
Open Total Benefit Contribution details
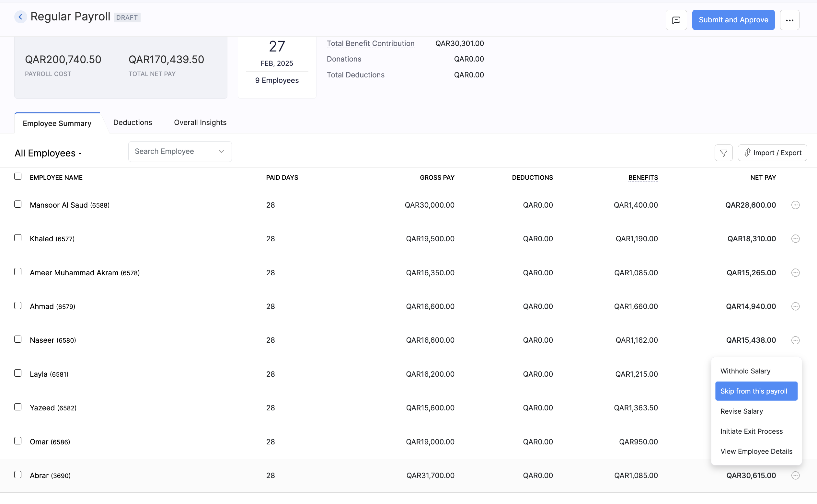(x=370, y=43)
